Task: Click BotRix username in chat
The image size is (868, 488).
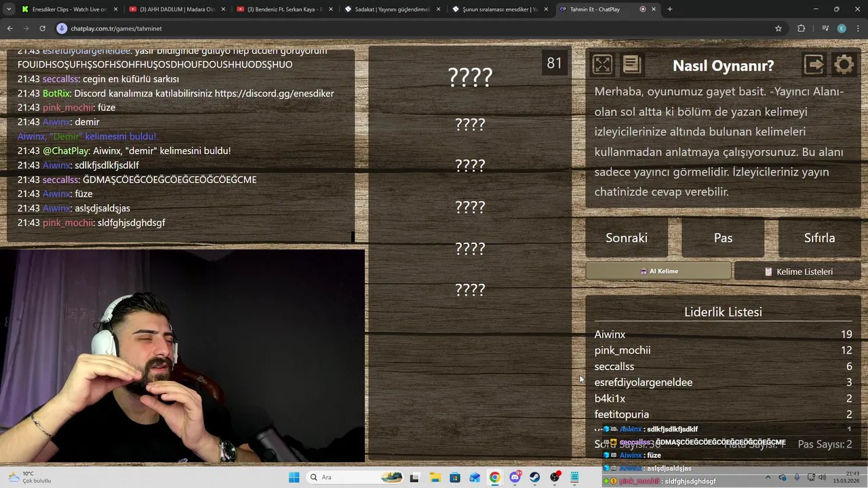Action: 56,93
